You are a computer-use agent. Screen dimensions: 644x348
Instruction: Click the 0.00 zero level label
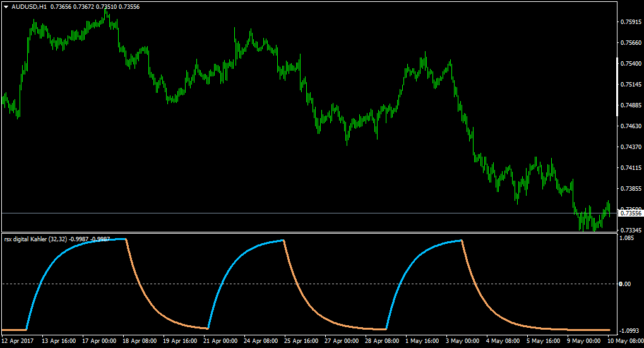pos(624,284)
